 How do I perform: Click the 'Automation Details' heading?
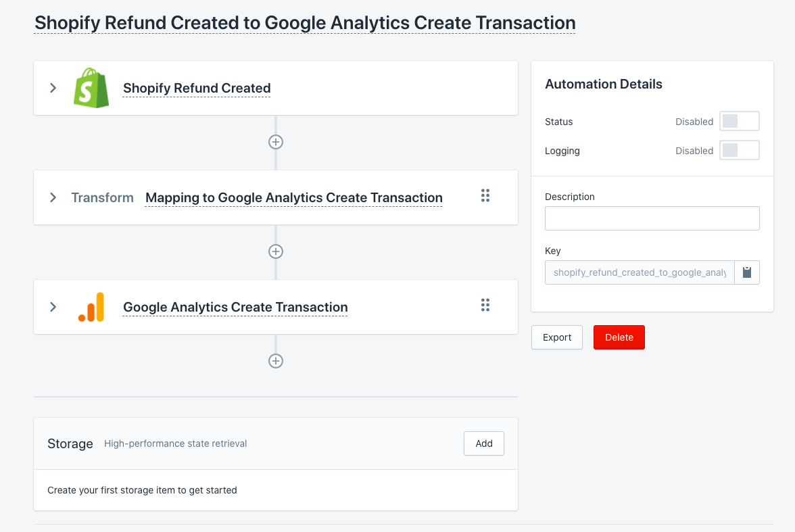pos(603,84)
